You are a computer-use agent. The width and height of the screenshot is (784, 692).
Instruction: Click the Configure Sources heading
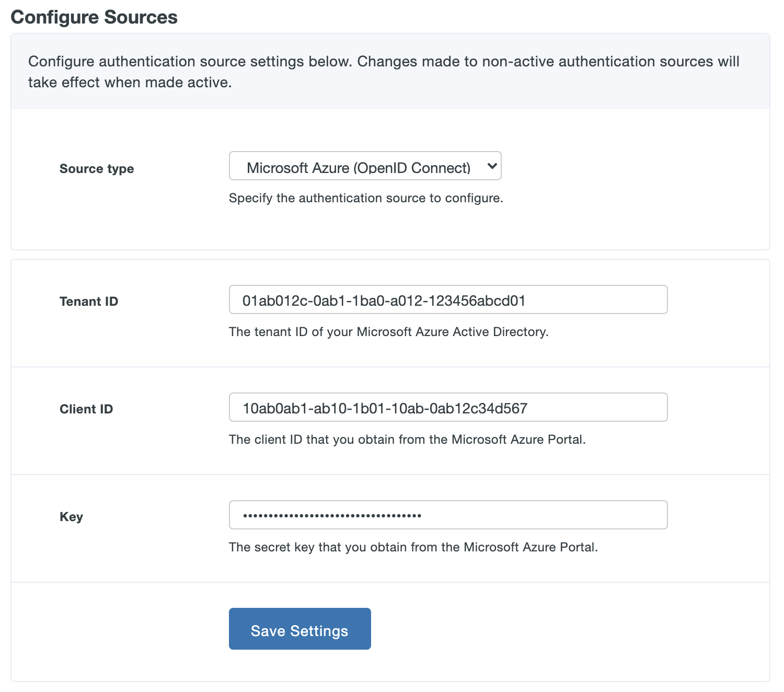(x=95, y=16)
